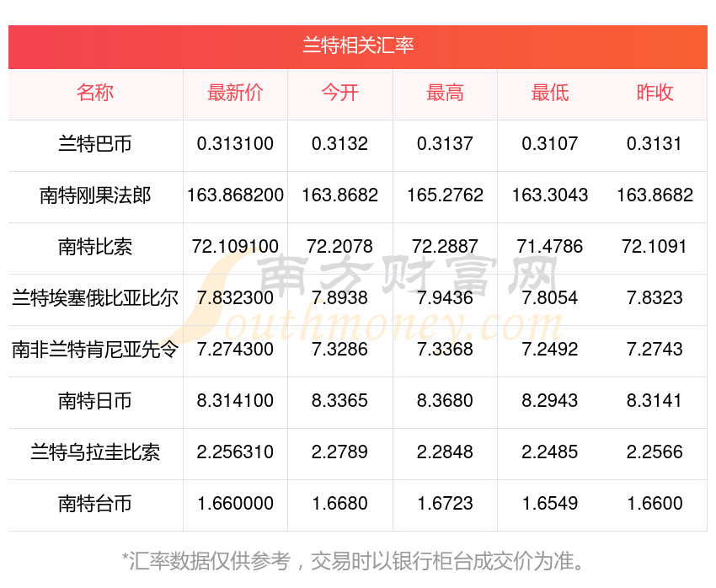
Task: Click high value 7.9436
Action: [x=445, y=298]
